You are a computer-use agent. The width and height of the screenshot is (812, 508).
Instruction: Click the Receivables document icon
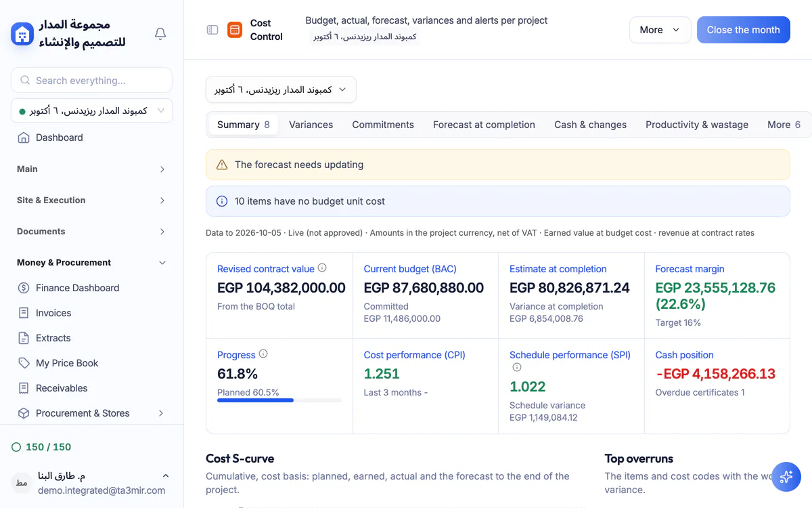[x=24, y=388]
